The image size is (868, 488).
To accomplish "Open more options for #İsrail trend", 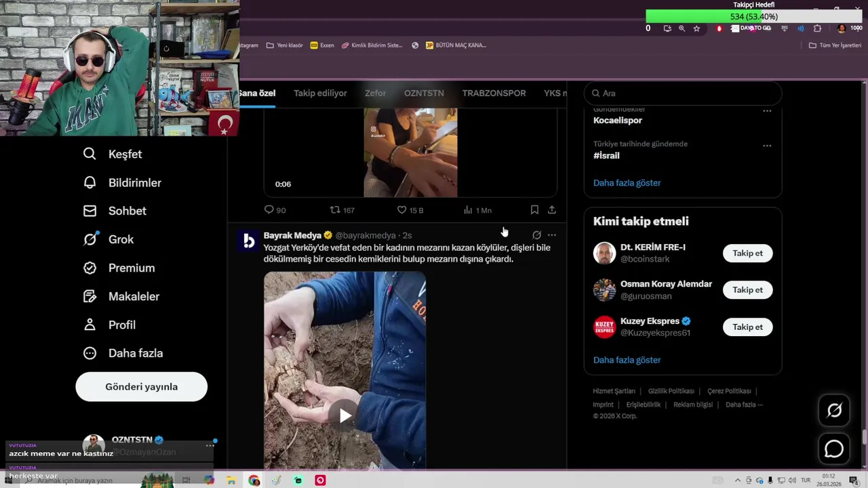I will (x=767, y=145).
